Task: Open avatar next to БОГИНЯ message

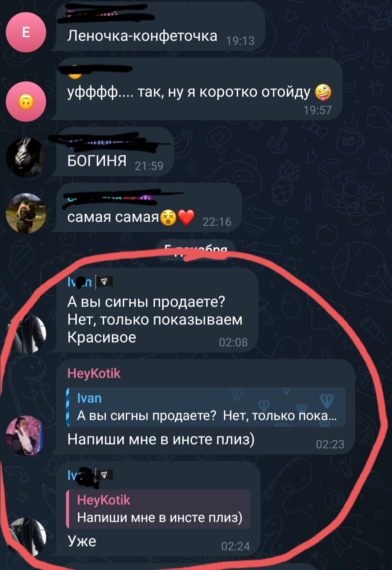Action: pyautogui.click(x=26, y=157)
